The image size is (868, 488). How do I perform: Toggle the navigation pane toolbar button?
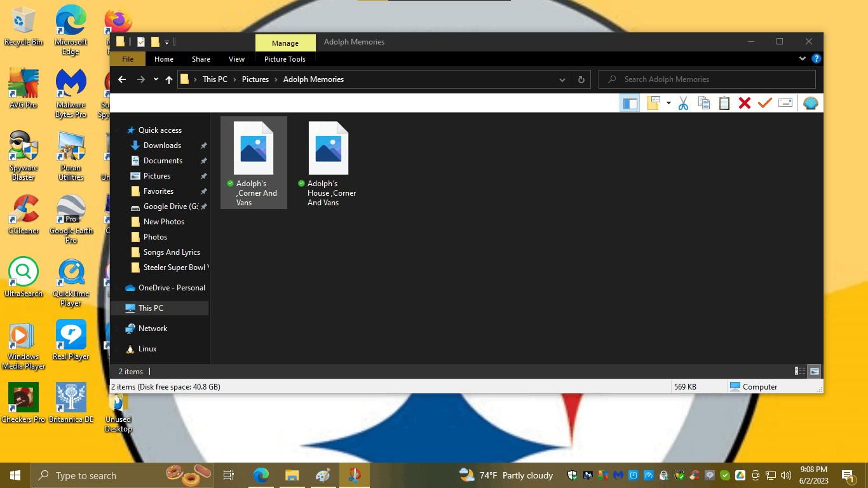pos(630,103)
